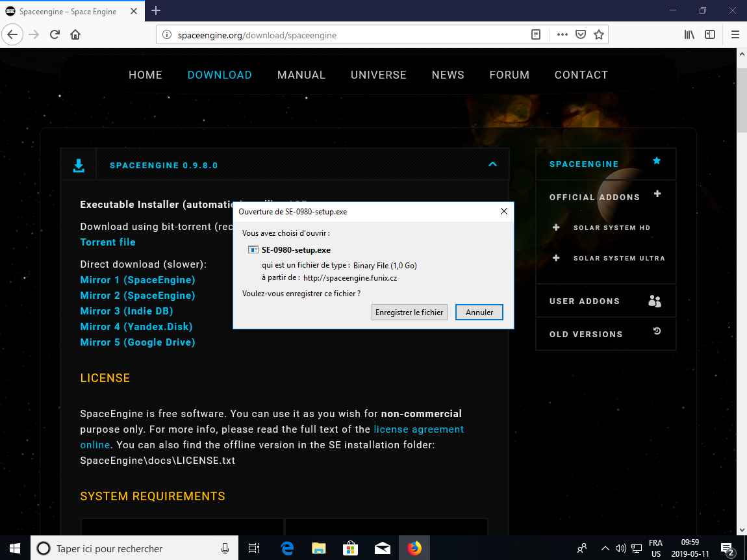The height and width of the screenshot is (560, 747).
Task: Go to the Manual navigation tab
Action: tap(301, 75)
